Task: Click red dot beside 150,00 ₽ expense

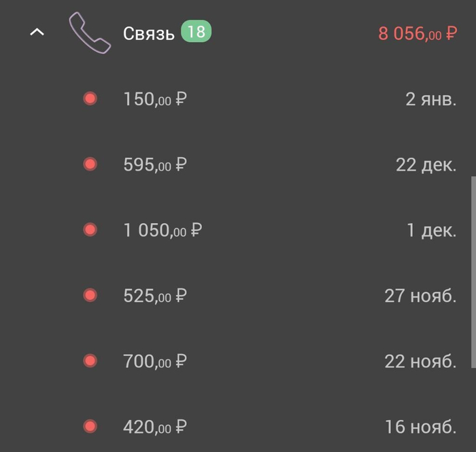Action: pyautogui.click(x=90, y=99)
